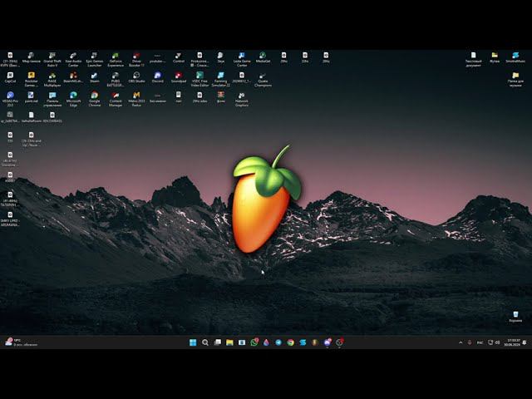Select the Lesta Game Center desktop icon
Image resolution: width=532 pixels, height=399 pixels.
coord(242,59)
